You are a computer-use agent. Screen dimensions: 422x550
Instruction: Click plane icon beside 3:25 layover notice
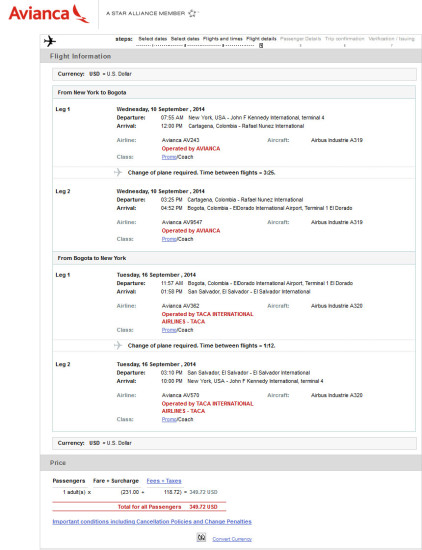[118, 172]
